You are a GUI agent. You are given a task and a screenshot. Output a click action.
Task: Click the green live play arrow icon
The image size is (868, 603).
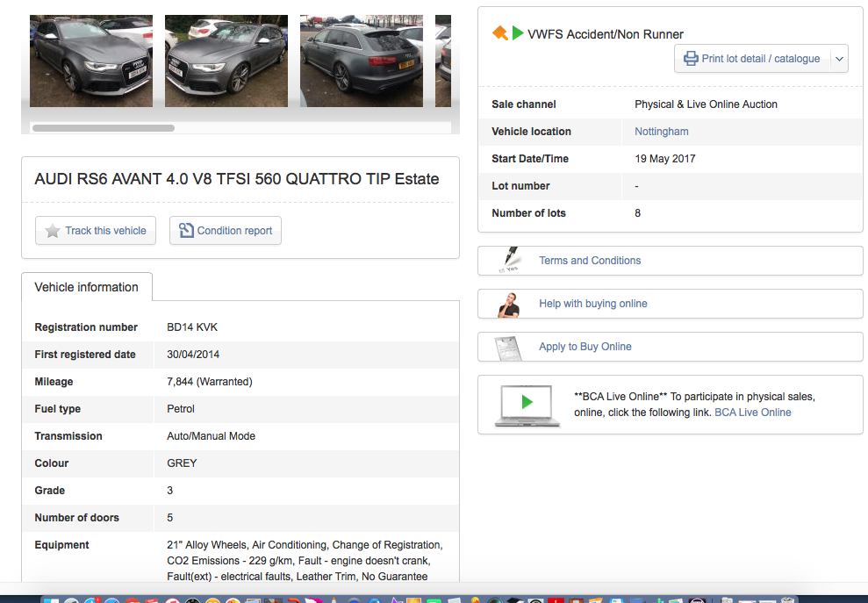pos(518,33)
